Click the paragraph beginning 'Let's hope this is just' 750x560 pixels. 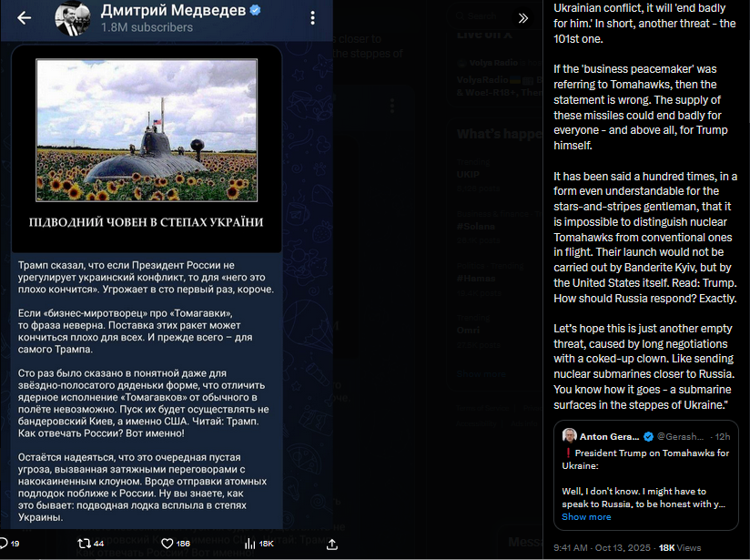coord(644,367)
